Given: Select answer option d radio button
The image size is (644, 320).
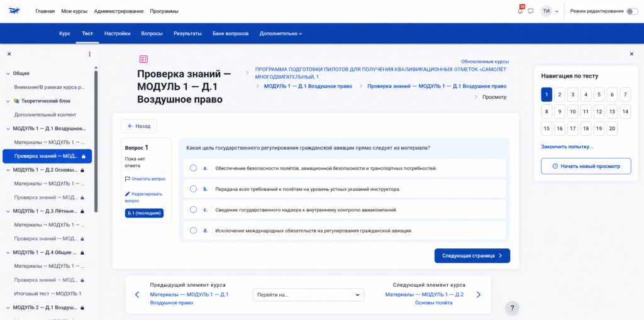Looking at the screenshot, I should click(194, 231).
